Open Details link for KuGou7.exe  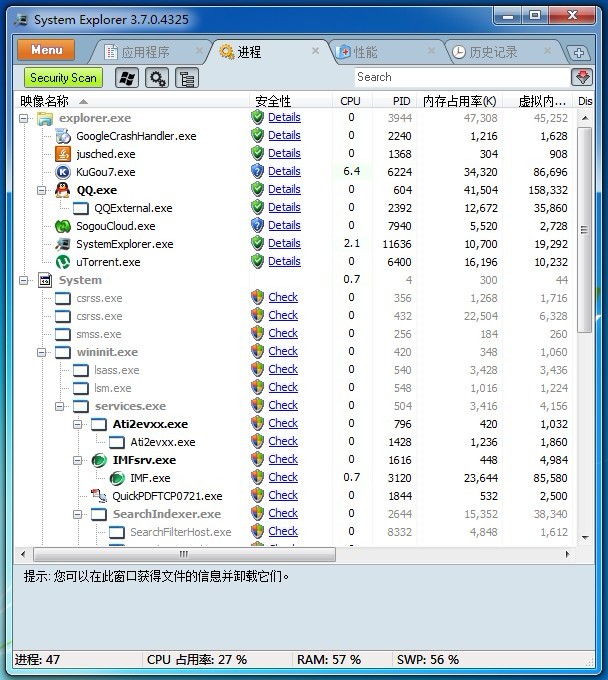[284, 171]
